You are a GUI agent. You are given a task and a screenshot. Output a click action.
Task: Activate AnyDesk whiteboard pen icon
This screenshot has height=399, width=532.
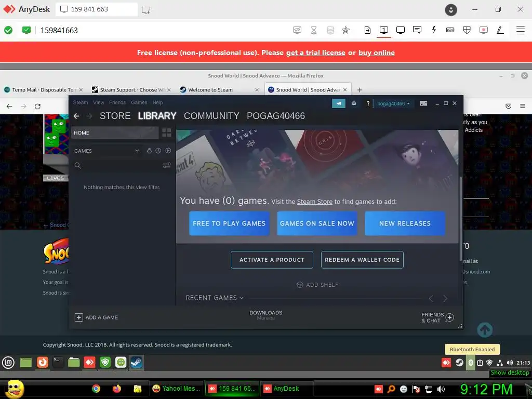500,30
